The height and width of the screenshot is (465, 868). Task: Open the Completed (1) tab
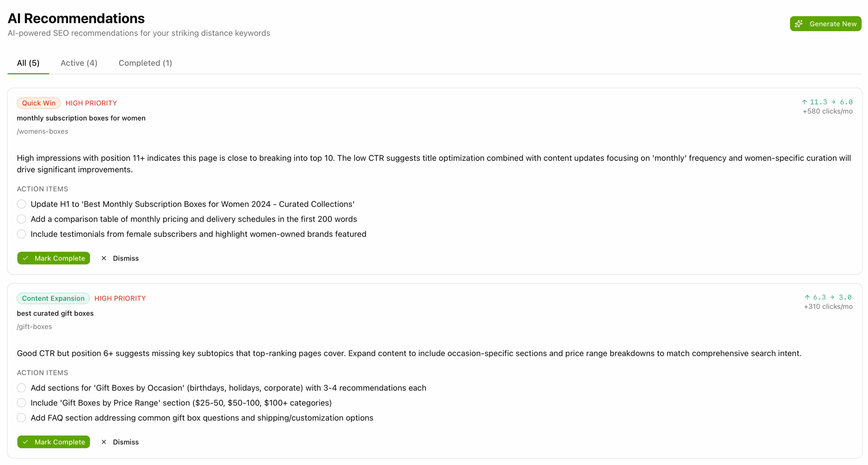click(145, 63)
